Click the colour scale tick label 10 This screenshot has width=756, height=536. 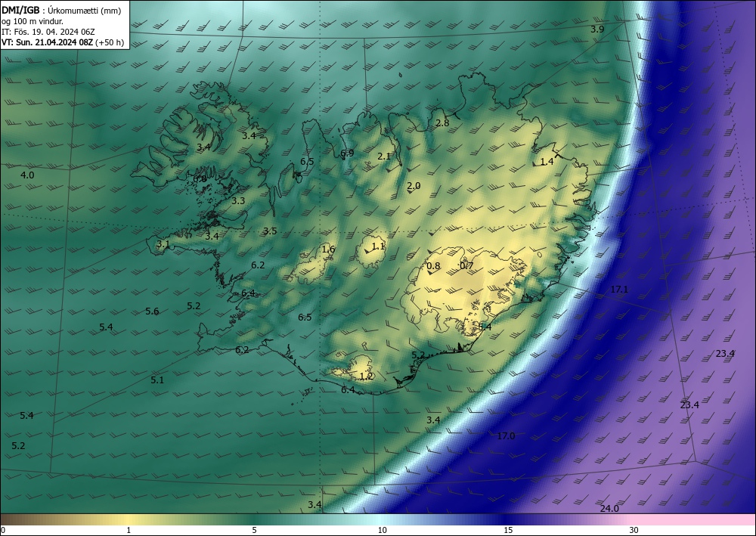[x=382, y=530]
